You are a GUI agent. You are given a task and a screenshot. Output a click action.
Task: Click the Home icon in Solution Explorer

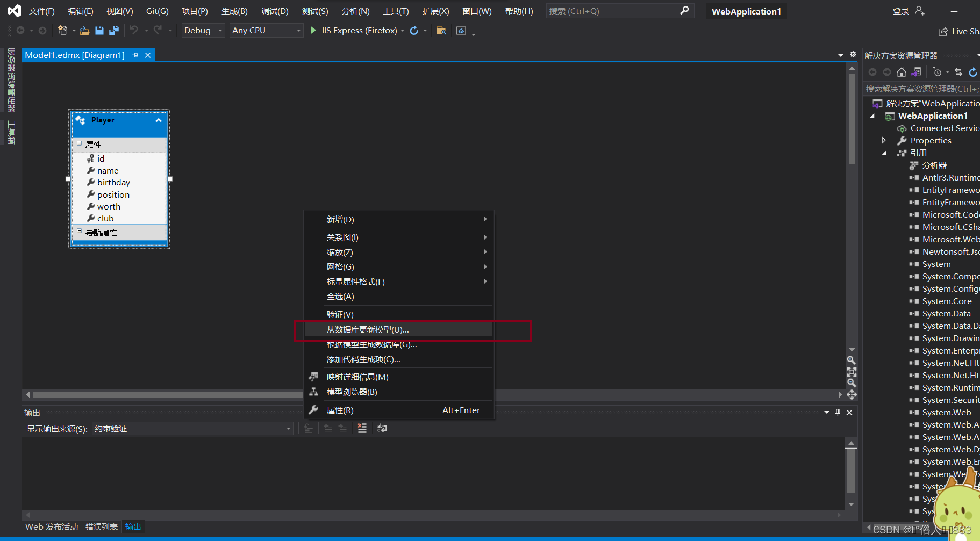(x=902, y=72)
